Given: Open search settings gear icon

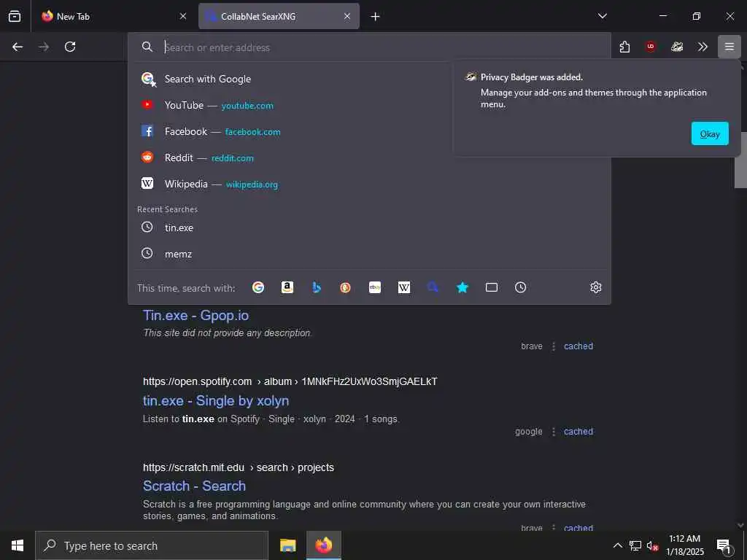Looking at the screenshot, I should click(x=595, y=287).
